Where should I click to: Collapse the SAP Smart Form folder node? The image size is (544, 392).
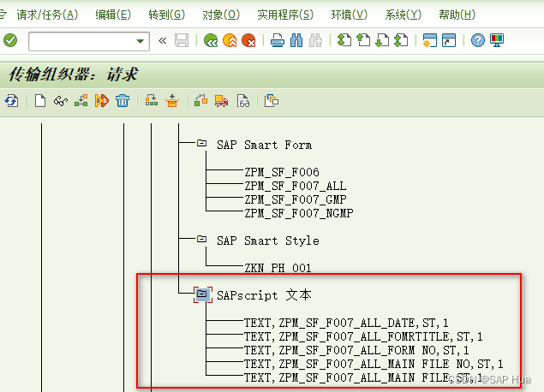(x=201, y=143)
